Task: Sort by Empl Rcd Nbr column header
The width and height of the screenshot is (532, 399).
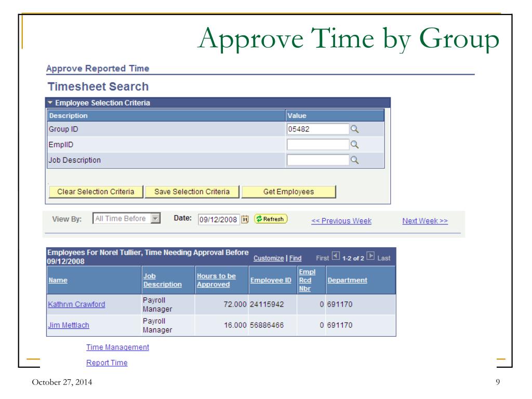Action: [x=307, y=280]
